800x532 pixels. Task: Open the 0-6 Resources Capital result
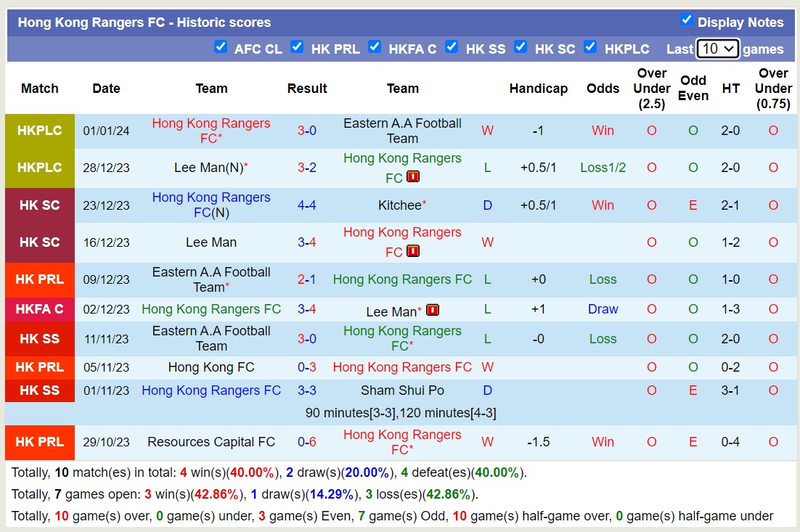306,442
